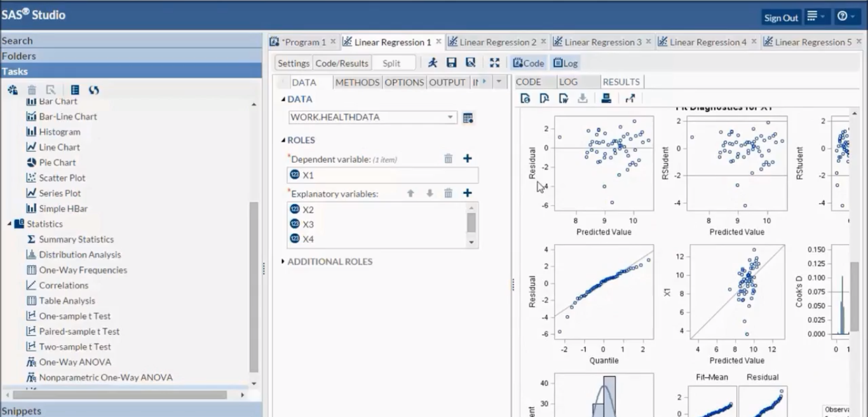Screen dimensions: 868x417
Task: Open the WORK.HEALTHDATA dataset dropdown
Action: tap(450, 117)
